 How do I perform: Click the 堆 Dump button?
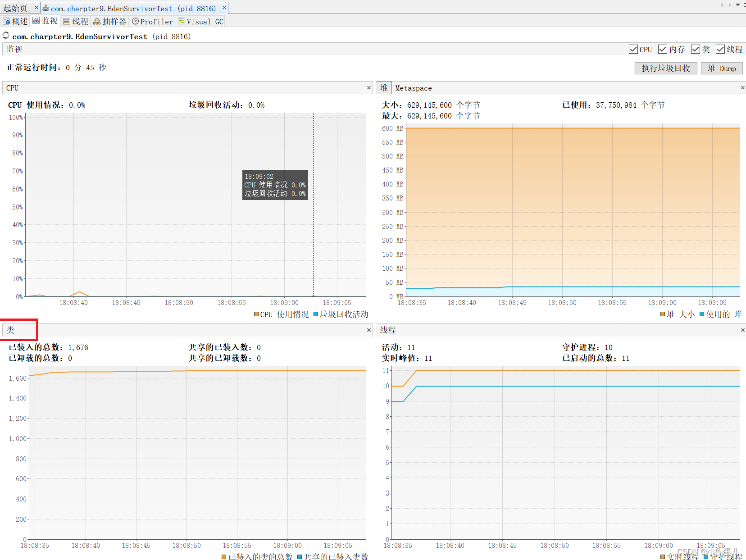click(721, 68)
